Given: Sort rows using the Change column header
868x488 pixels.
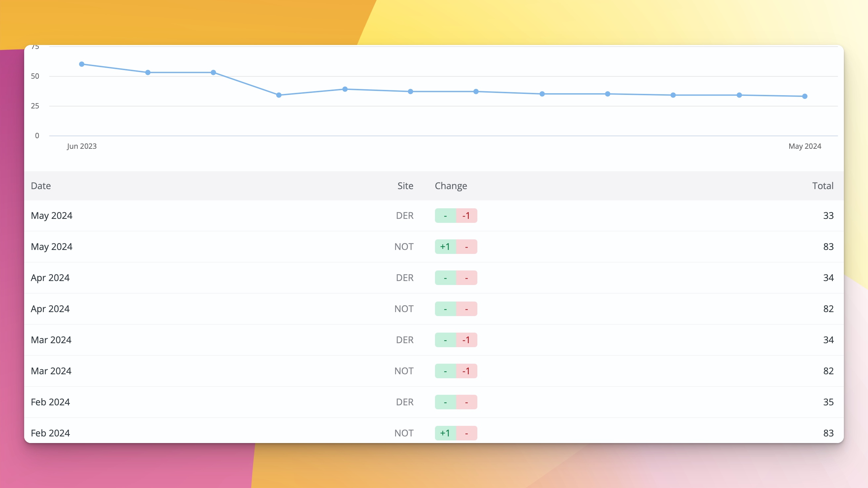Looking at the screenshot, I should [451, 185].
